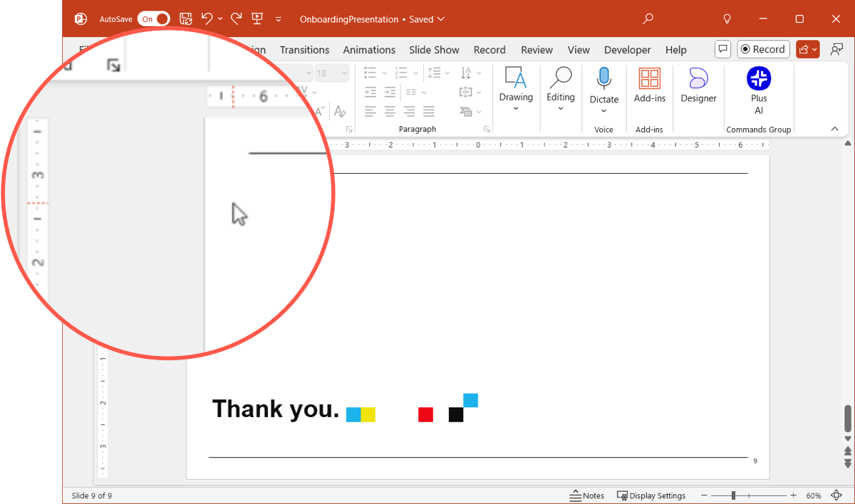Collapse the ribbon with the chevron
Image resolution: width=855 pixels, height=504 pixels.
[834, 129]
